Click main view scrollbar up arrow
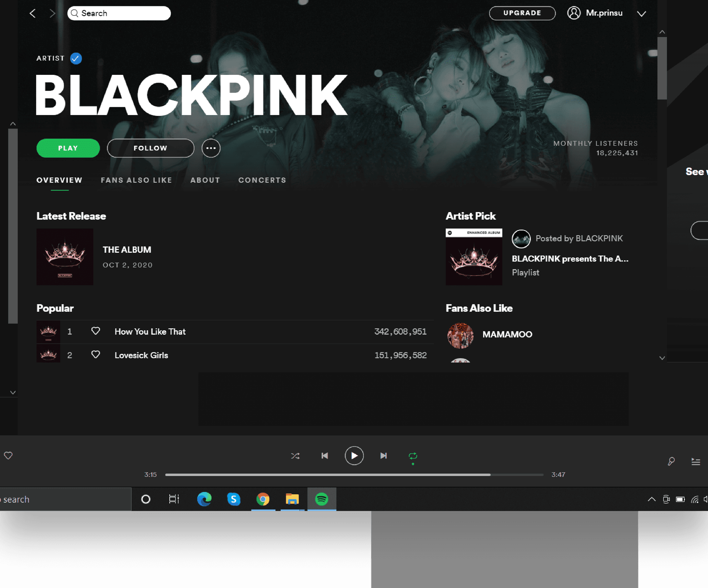708x588 pixels. coord(662,32)
